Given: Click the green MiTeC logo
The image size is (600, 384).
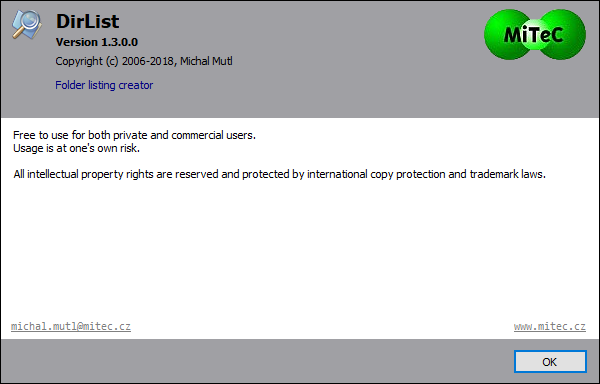Looking at the screenshot, I should 535,34.
